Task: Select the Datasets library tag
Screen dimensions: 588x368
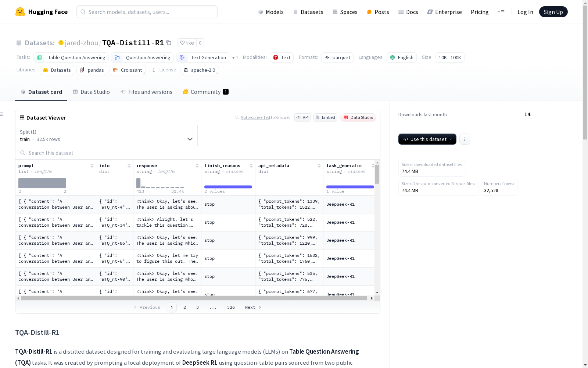Action: [57, 70]
